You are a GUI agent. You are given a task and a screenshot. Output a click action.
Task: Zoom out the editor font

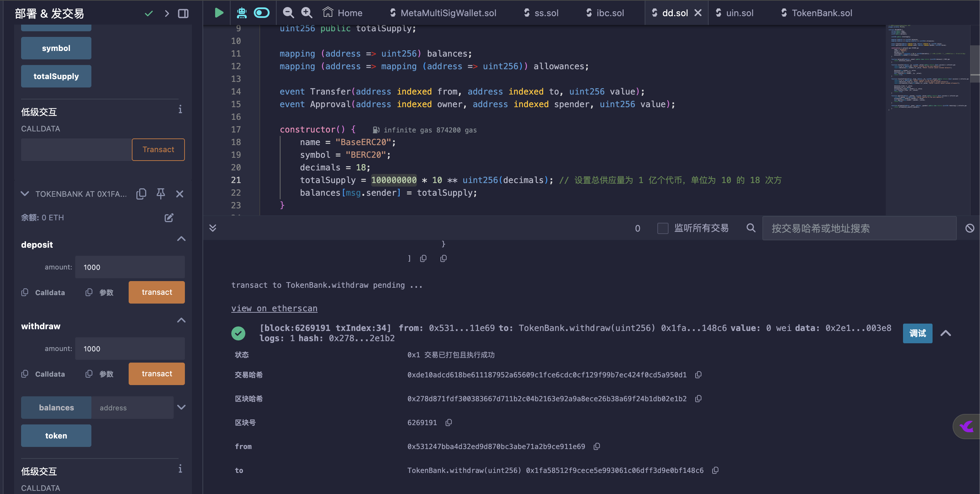coord(288,13)
